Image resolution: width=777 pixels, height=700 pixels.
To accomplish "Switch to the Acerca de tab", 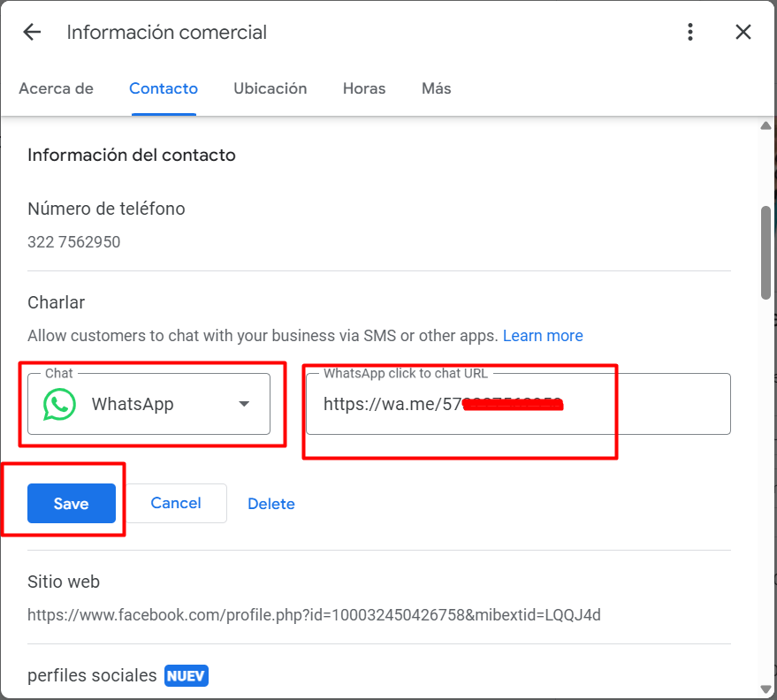I will [56, 88].
